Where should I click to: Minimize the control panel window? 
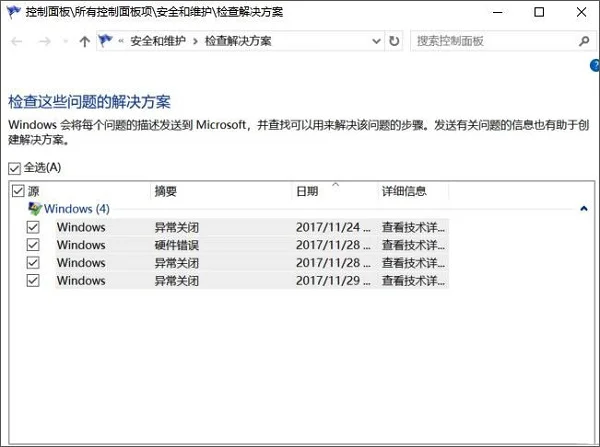pyautogui.click(x=497, y=12)
